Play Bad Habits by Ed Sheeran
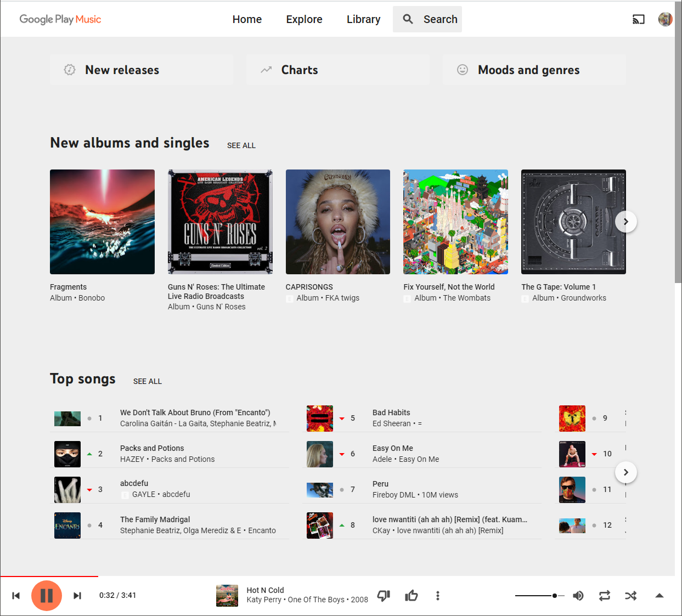Viewport: 682px width, 616px height. (391, 412)
